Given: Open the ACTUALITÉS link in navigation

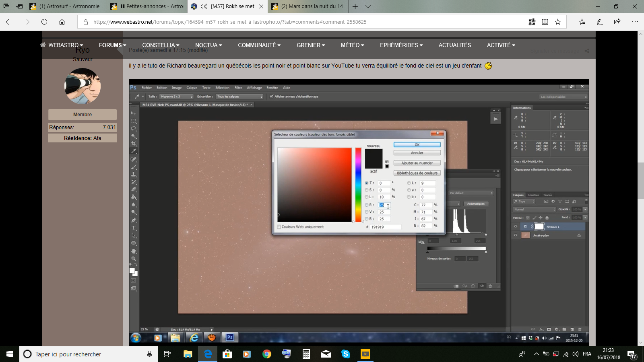Looking at the screenshot, I should point(455,45).
